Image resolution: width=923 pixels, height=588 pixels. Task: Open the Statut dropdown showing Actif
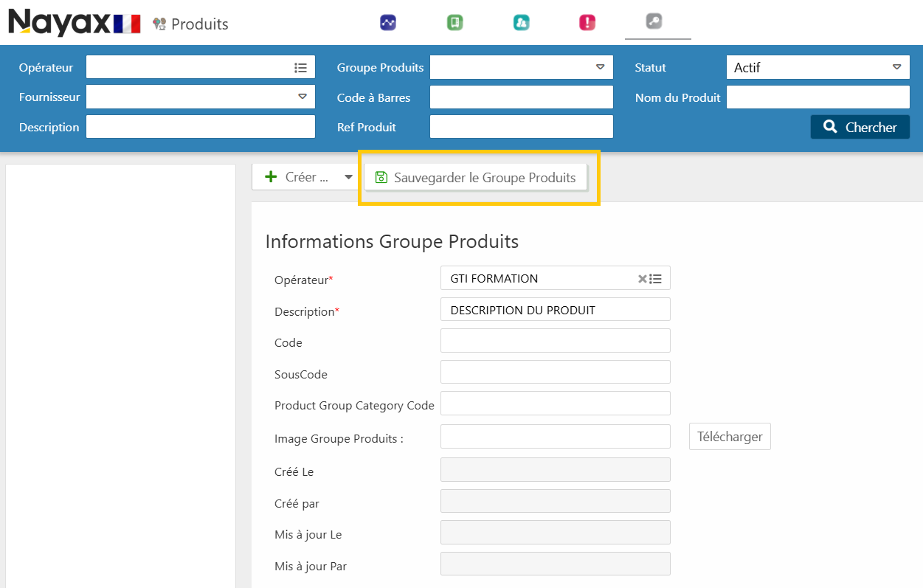(x=896, y=67)
